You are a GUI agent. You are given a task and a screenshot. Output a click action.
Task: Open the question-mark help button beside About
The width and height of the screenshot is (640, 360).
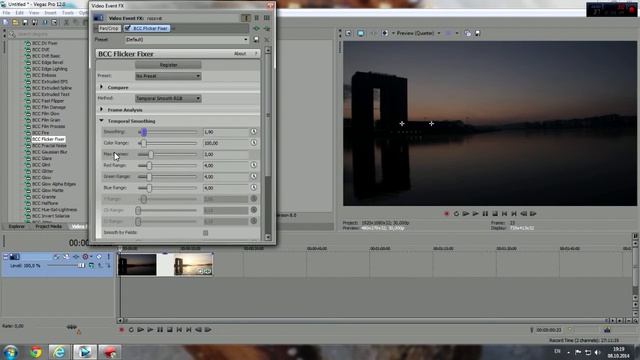[256, 54]
